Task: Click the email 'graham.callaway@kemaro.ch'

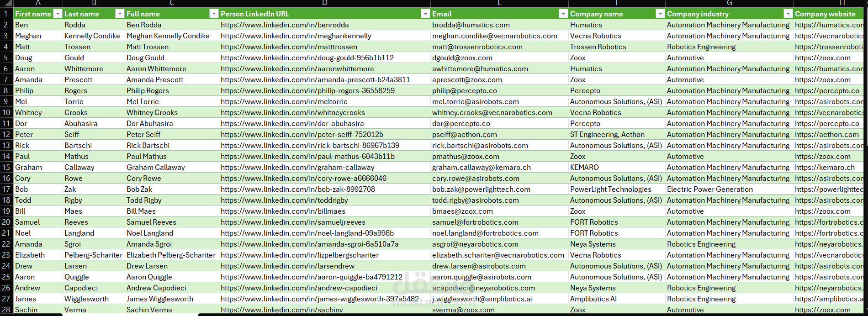Action: [499, 167]
